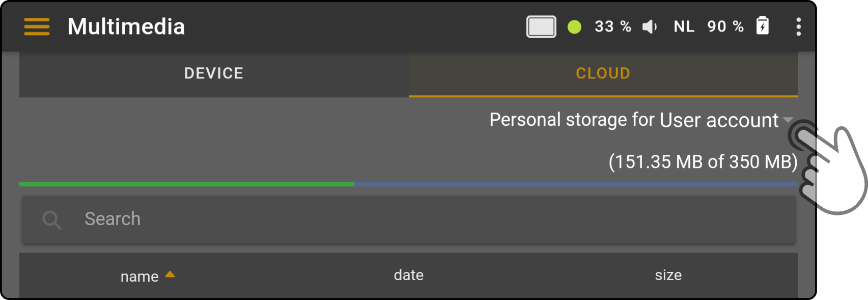
Task: Click the green status indicator dot
Action: [574, 27]
